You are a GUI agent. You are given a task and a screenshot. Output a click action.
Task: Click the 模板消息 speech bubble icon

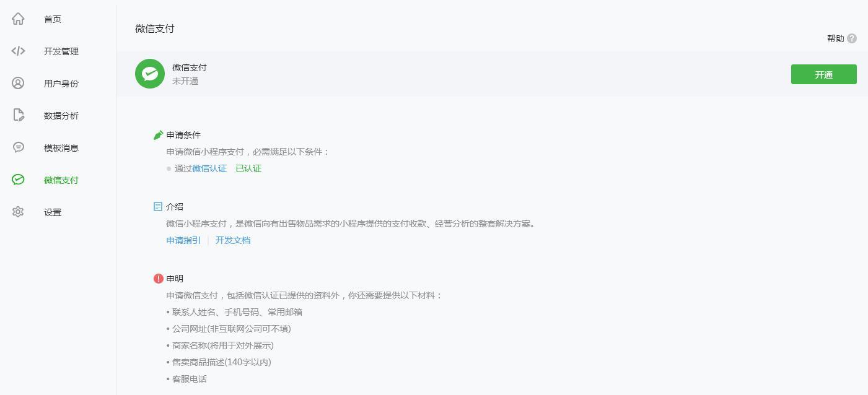pos(18,147)
